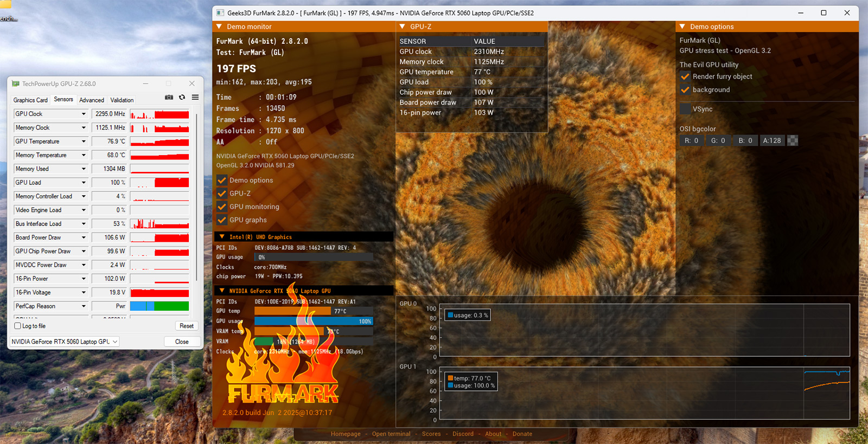Enable the VSync checkbox

pyautogui.click(x=685, y=109)
